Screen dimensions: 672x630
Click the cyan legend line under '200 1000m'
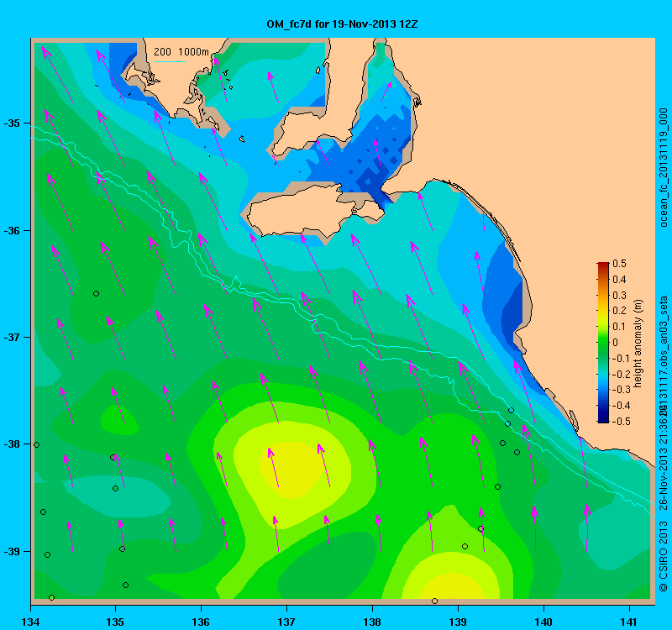pos(170,61)
